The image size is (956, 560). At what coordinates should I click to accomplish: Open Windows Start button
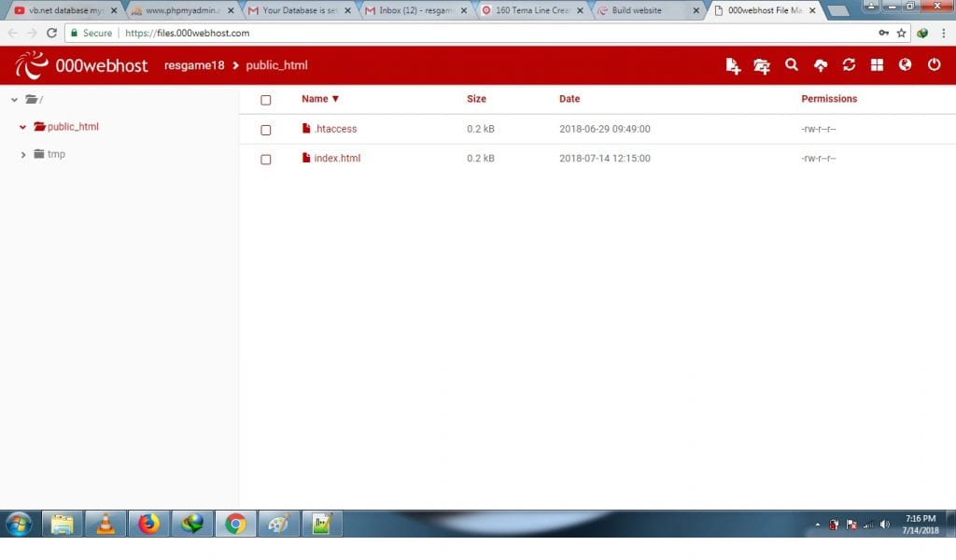(19, 524)
